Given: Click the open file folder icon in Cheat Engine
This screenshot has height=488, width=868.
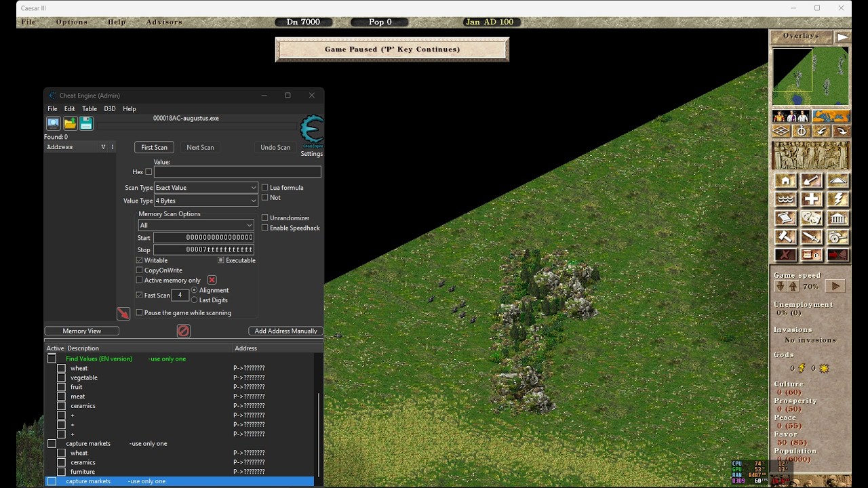Looking at the screenshot, I should [70, 123].
